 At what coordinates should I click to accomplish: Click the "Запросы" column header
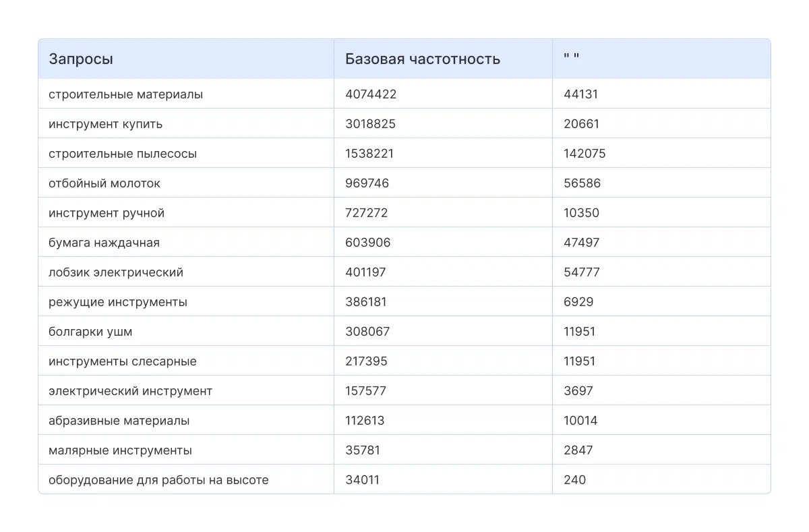(81, 59)
